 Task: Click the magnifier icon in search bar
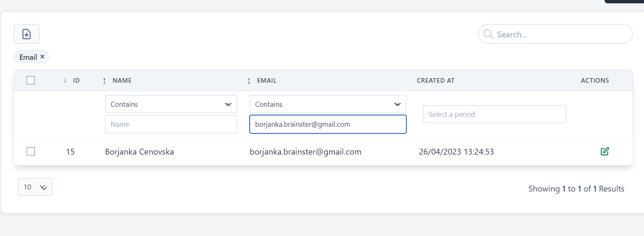coord(489,34)
